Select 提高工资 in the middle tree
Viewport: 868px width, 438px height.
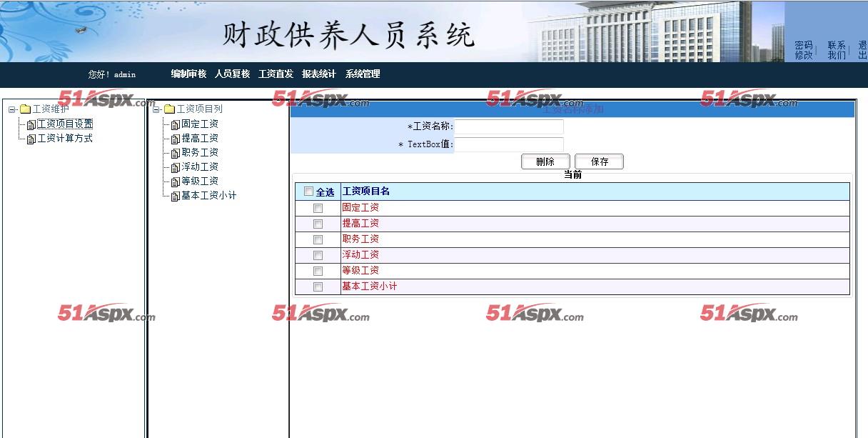click(x=200, y=139)
